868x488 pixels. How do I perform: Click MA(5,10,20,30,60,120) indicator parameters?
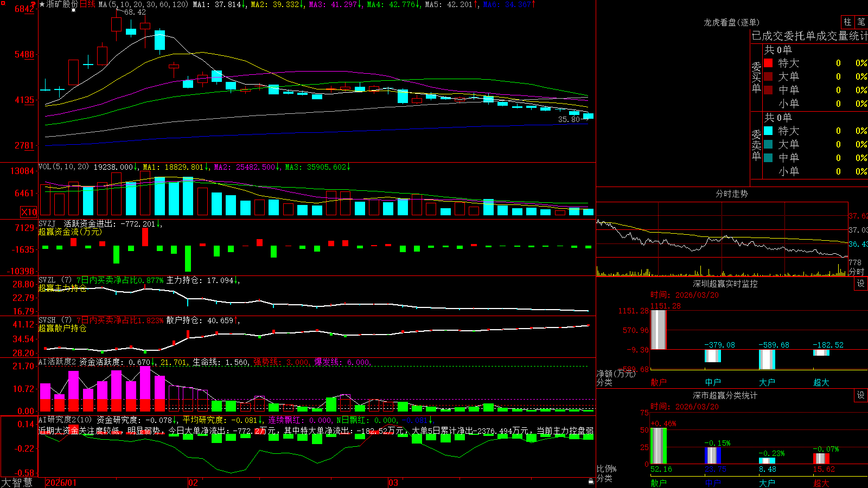[143, 4]
